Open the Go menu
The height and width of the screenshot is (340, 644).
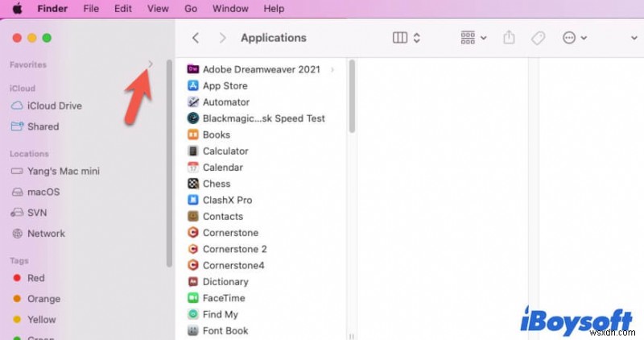pyautogui.click(x=191, y=9)
